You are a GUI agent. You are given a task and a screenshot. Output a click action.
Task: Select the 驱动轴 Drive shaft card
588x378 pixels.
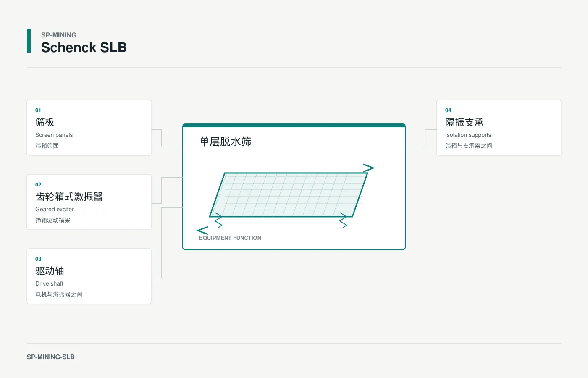coord(89,276)
